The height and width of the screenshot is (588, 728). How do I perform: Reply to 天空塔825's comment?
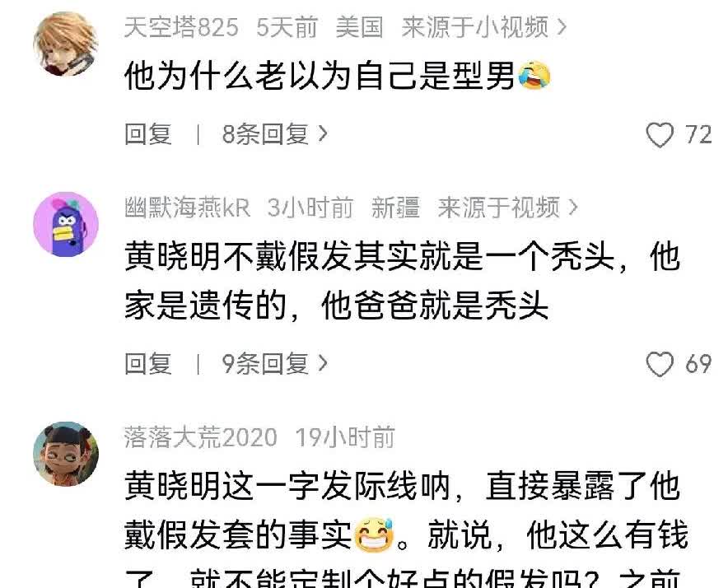148,134
